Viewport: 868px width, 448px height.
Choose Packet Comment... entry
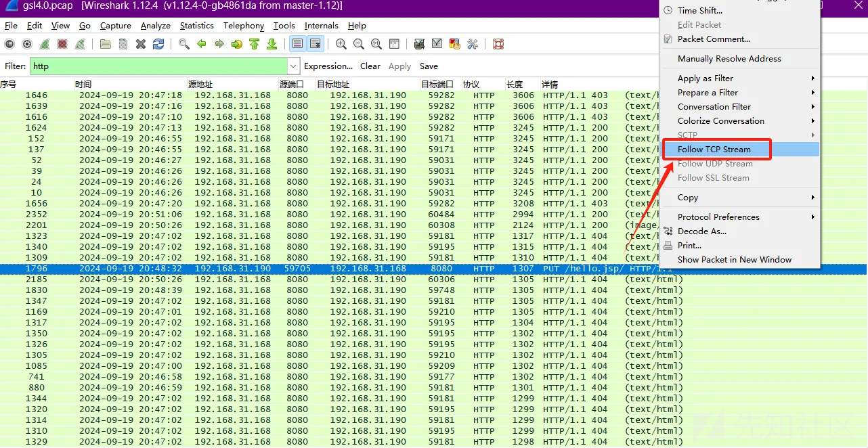(740, 39)
